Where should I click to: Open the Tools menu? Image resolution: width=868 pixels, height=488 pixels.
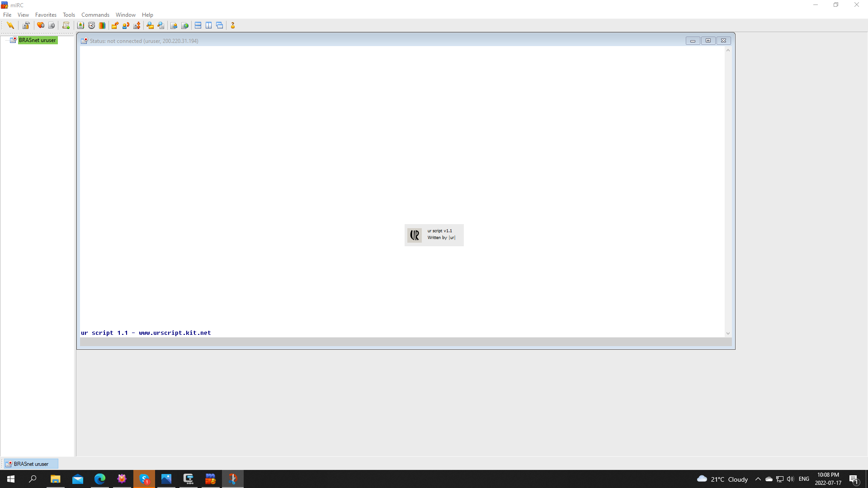(69, 14)
